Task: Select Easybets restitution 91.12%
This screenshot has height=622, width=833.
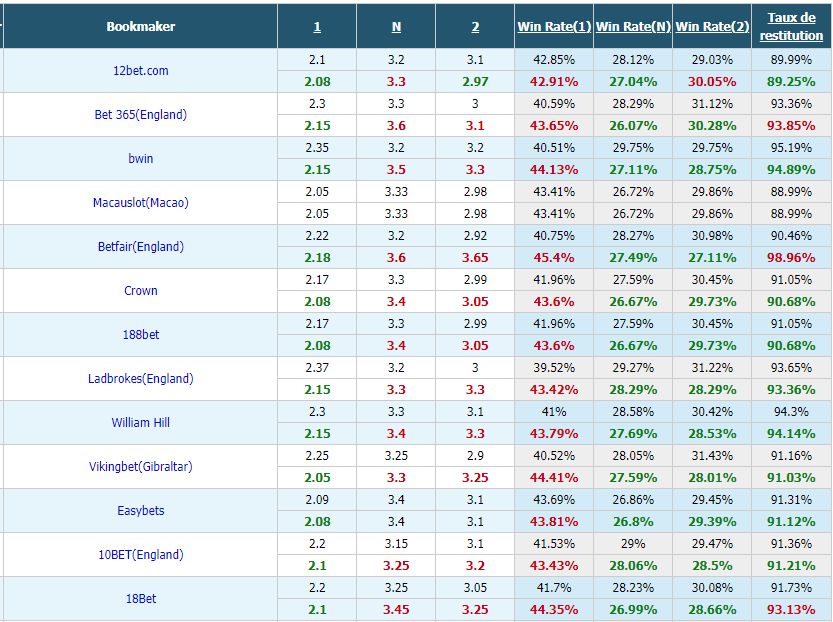Action: point(792,522)
